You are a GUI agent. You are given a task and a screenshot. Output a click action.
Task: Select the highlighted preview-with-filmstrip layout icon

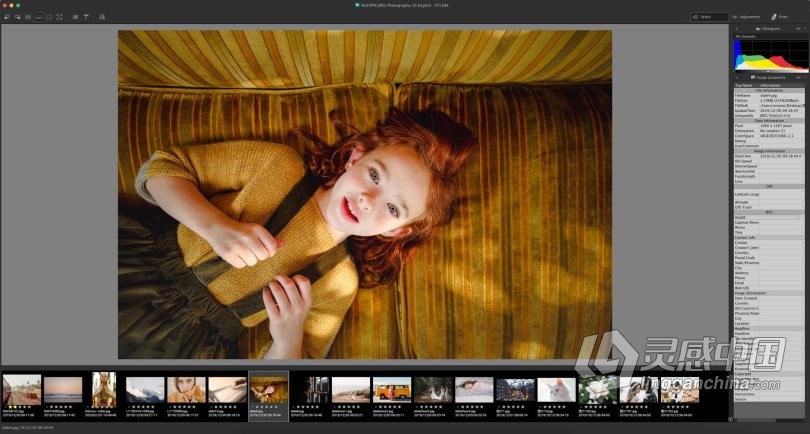pos(38,17)
